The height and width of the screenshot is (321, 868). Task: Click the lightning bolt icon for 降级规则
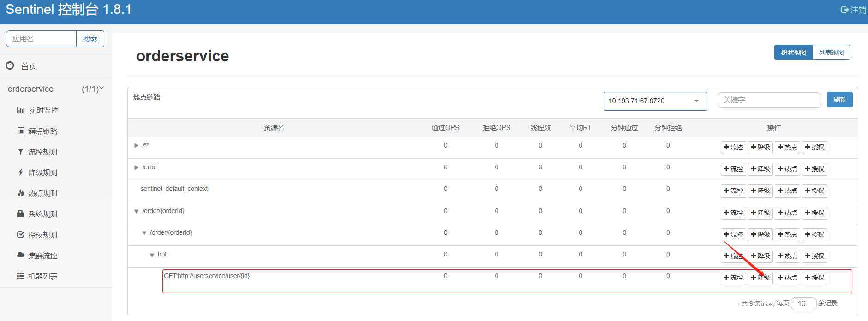click(x=20, y=172)
